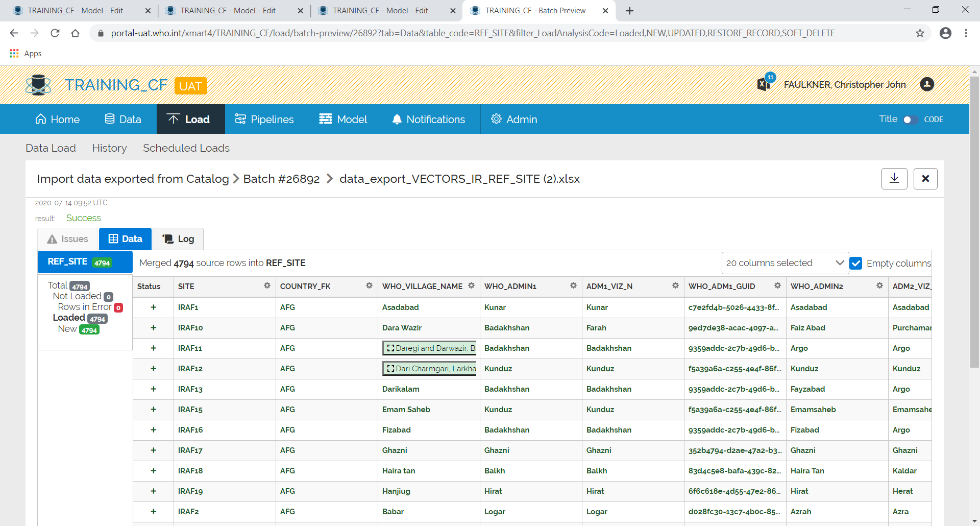
Task: Expand row IRAF12 status plus
Action: coord(153,369)
